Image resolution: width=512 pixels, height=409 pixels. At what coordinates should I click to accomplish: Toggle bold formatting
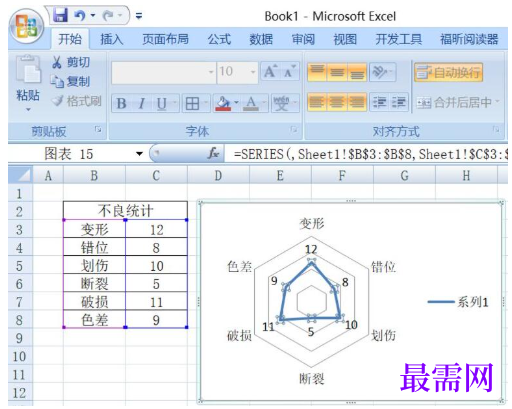(x=121, y=104)
